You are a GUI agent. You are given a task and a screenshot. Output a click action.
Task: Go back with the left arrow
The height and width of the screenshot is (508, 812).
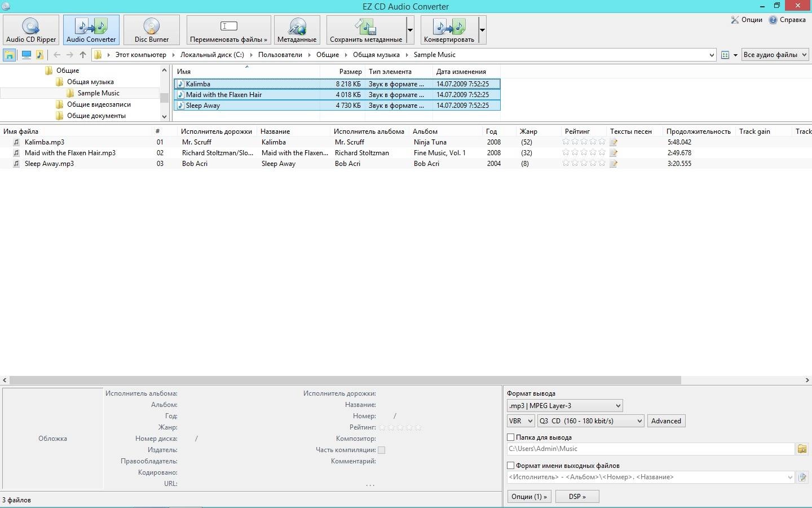(x=57, y=55)
